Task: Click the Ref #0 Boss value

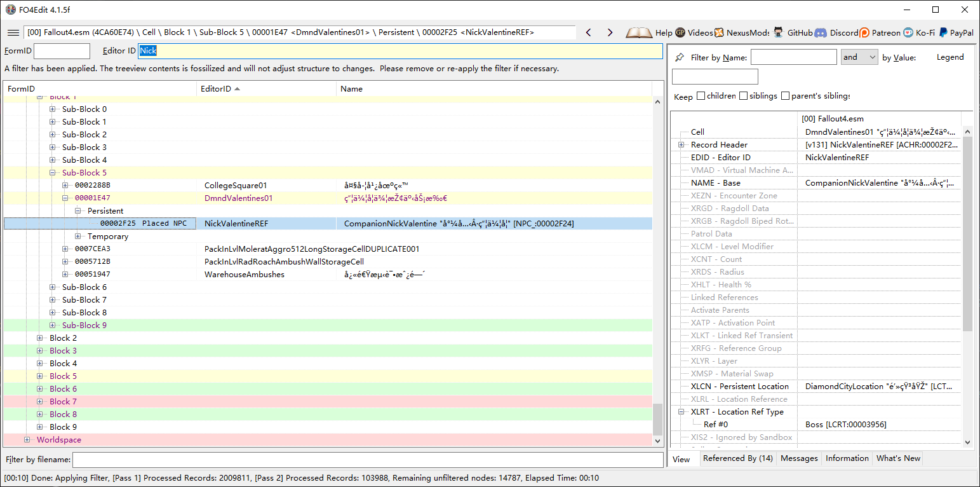Action: [845, 425]
